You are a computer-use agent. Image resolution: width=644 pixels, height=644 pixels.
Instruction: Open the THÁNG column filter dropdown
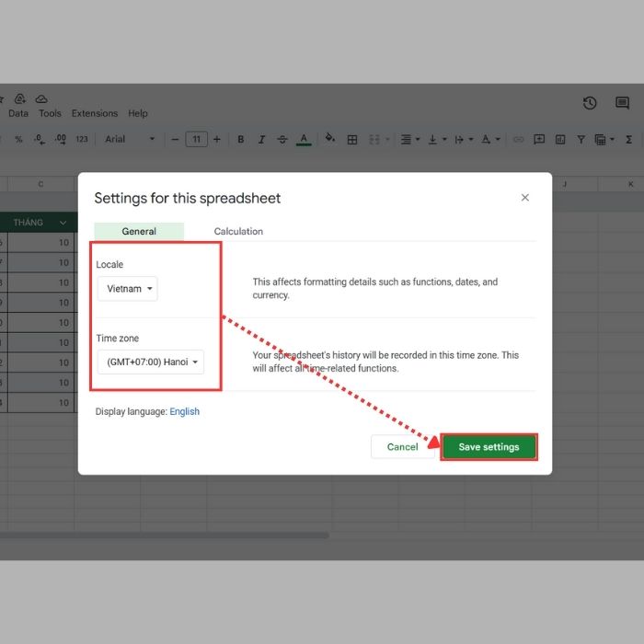pos(63,223)
